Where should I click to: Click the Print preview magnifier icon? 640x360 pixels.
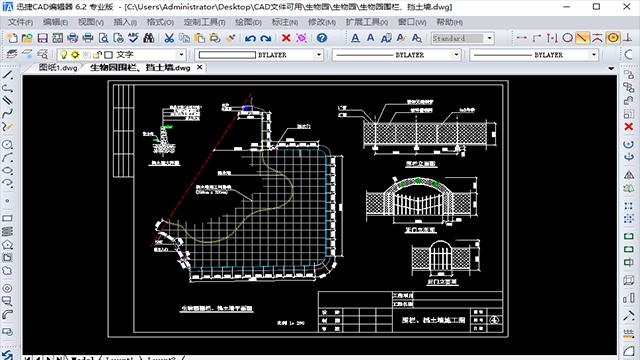(x=104, y=38)
